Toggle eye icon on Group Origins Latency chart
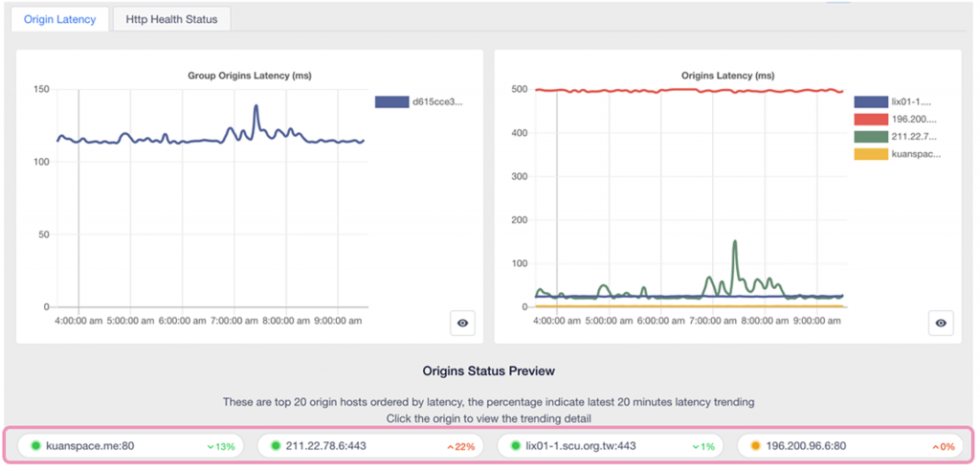Viewport: 980px width, 471px height. 462,324
